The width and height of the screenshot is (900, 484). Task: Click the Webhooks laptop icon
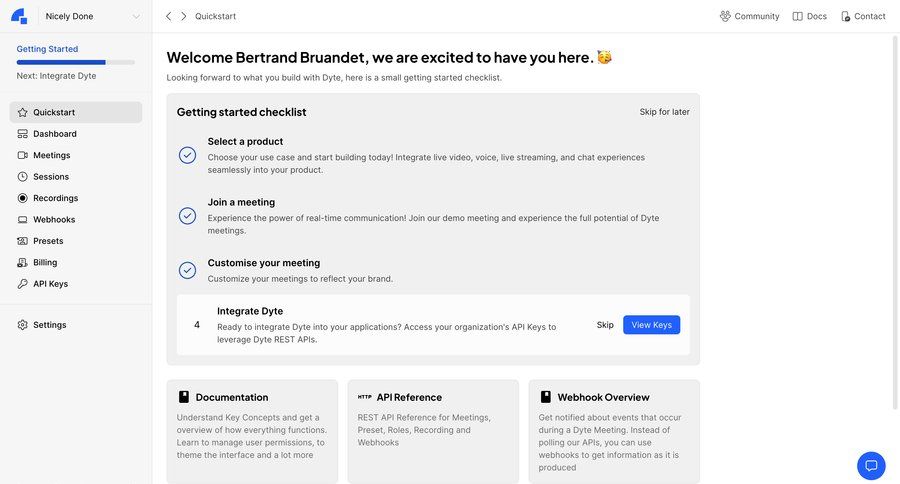pyautogui.click(x=22, y=219)
